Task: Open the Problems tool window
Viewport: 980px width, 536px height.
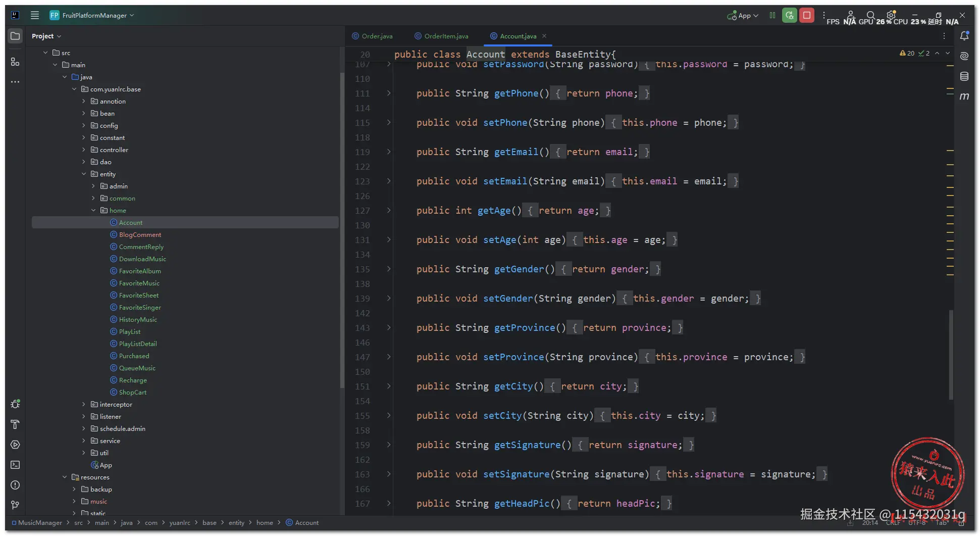Action: click(15, 485)
